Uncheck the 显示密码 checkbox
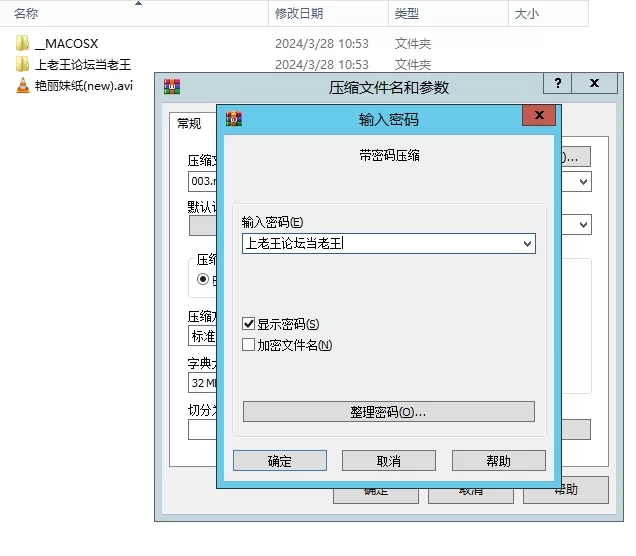This screenshot has height=556, width=636. pos(249,324)
